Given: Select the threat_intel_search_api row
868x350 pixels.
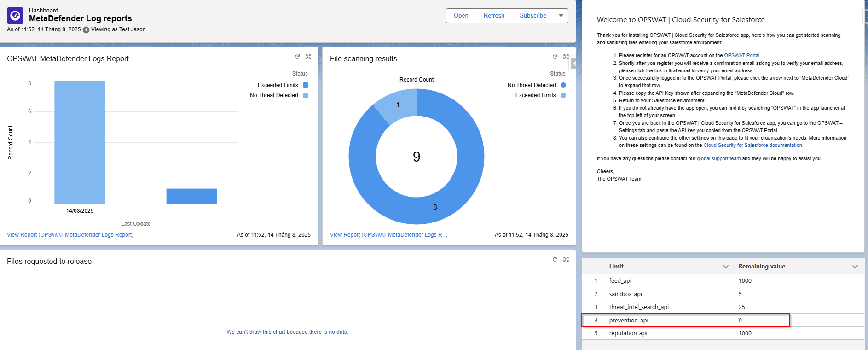Looking at the screenshot, I should tap(723, 307).
